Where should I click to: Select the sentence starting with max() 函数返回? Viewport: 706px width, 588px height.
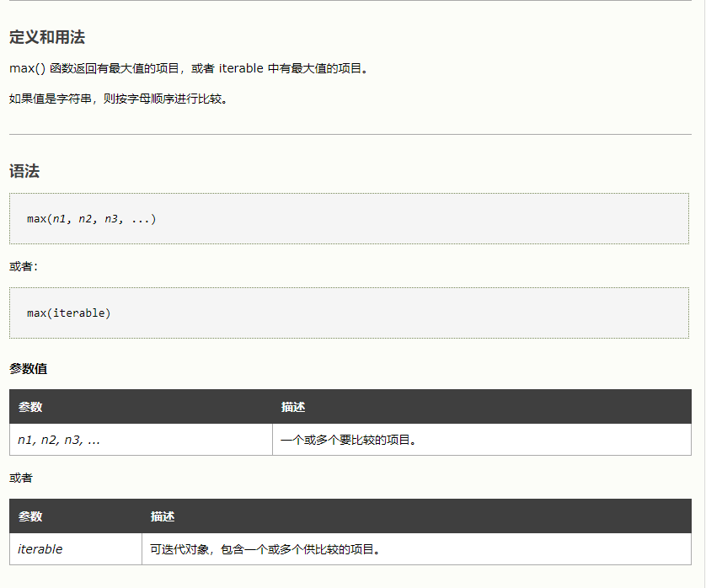[189, 68]
